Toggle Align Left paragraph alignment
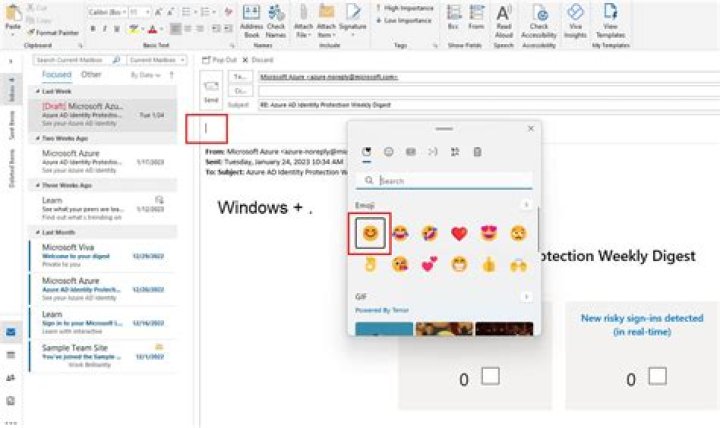This screenshot has height=428, width=720. 175,29
